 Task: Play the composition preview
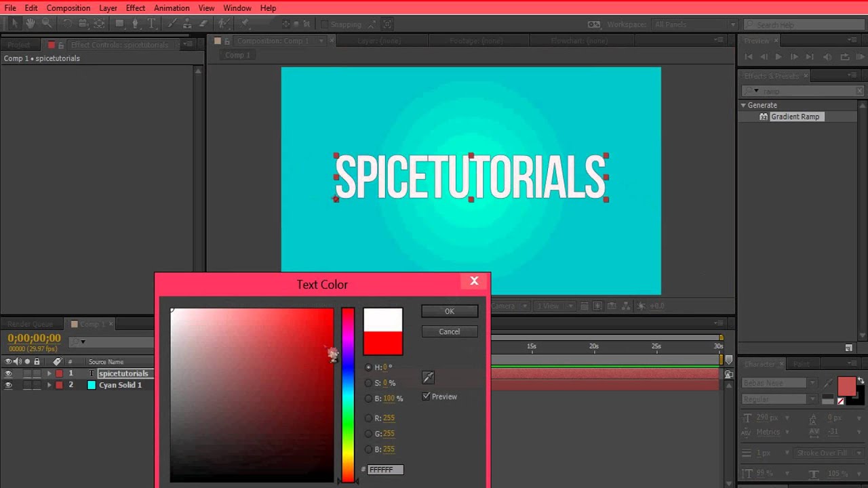tap(778, 57)
